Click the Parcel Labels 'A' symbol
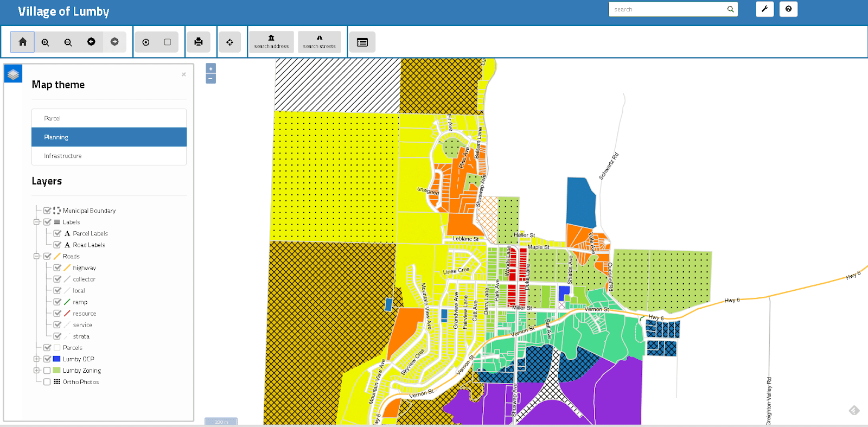Viewport: 868px width, 427px height. click(x=67, y=233)
